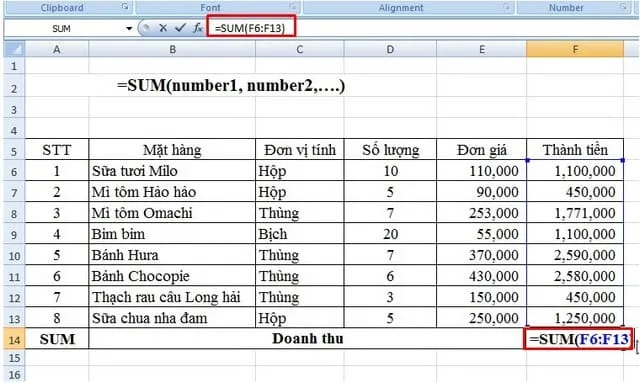This screenshot has width=640, height=383.
Task: Click total 1,771,000 cell
Action: [575, 213]
